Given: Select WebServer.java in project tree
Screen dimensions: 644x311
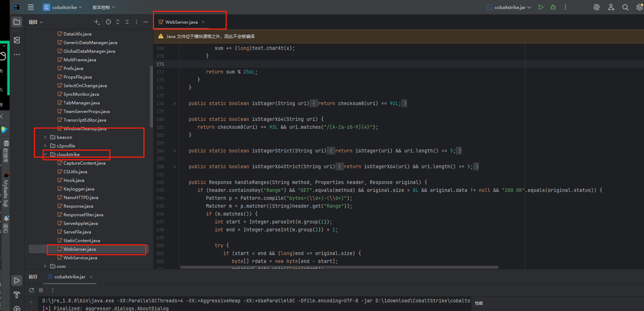Looking at the screenshot, I should [80, 249].
